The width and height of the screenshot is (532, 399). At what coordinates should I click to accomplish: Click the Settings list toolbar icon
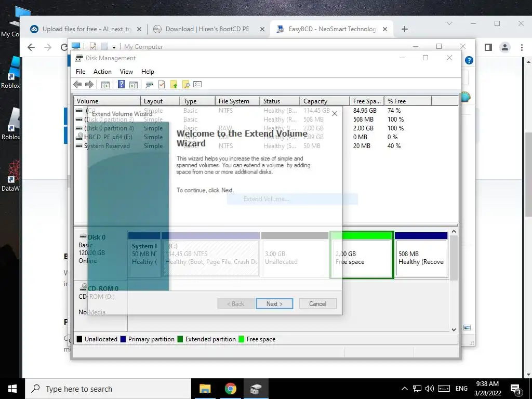[197, 84]
